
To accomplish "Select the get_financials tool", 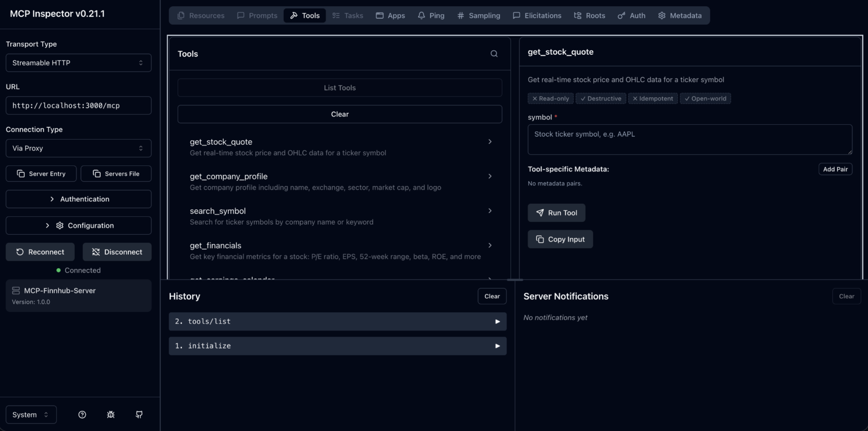I will [x=340, y=251].
